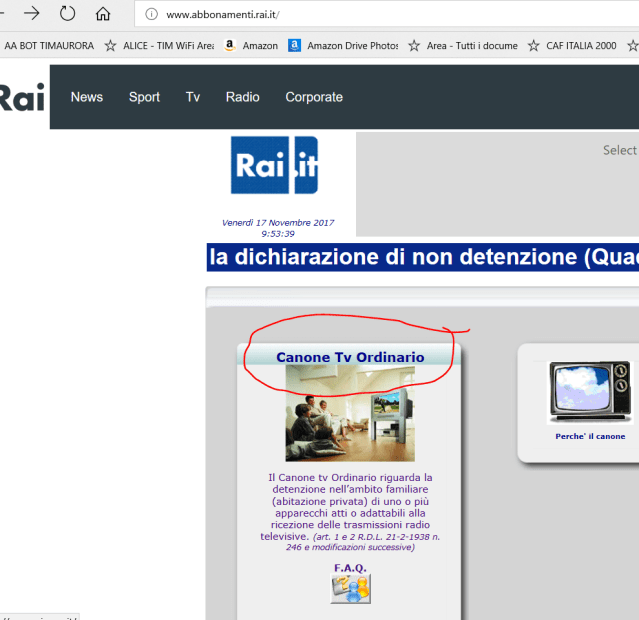
Task: Click the blue Rai.it logo
Action: coord(274,165)
